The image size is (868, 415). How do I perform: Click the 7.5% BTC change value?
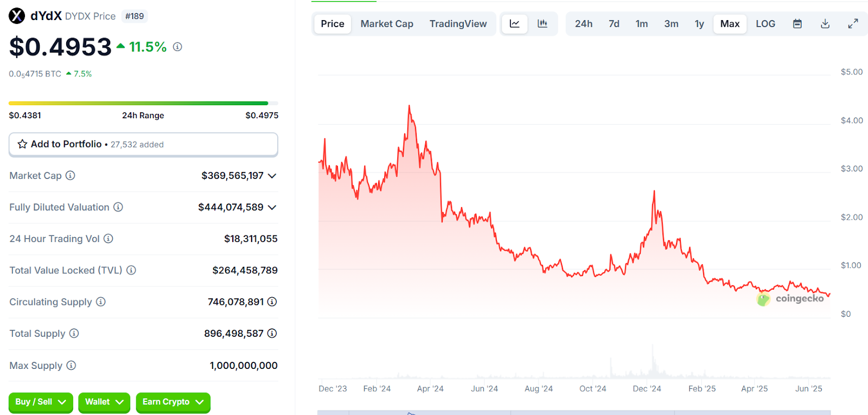(x=83, y=74)
